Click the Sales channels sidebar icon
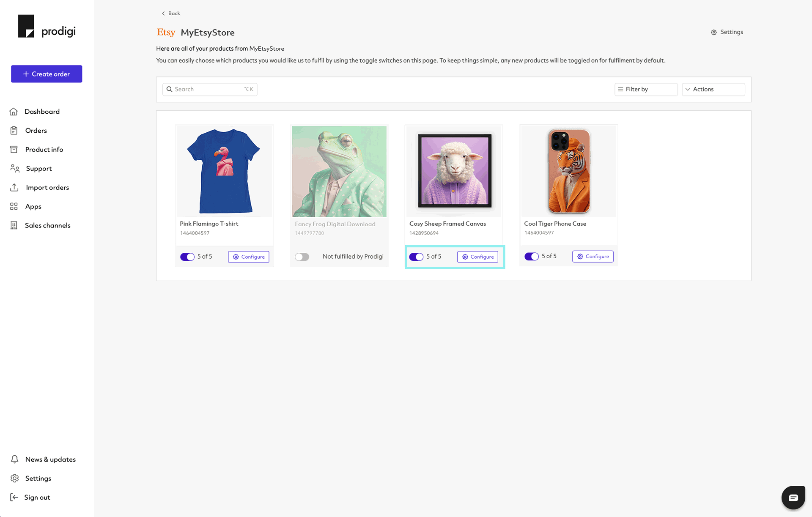Viewport: 812px width, 517px height. (x=14, y=225)
